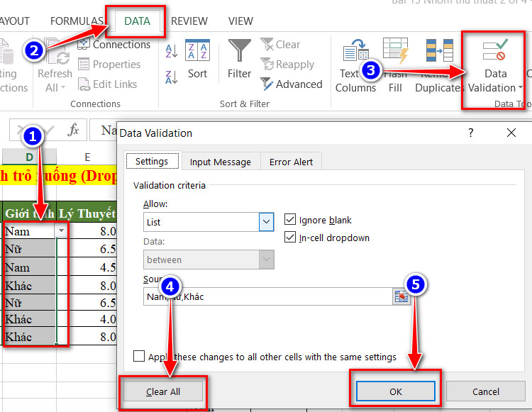Open the VIEW ribbon tab
532x412 pixels.
tap(240, 21)
